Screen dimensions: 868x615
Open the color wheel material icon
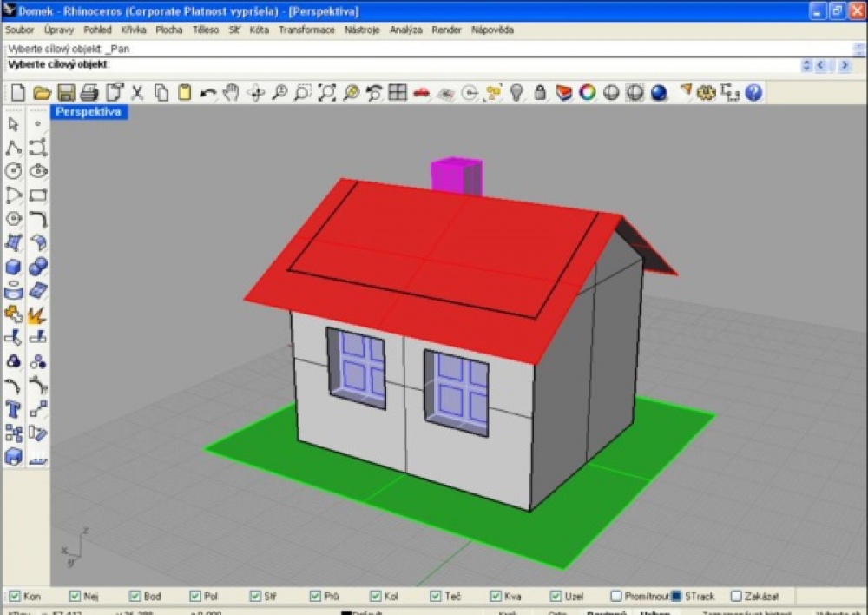[588, 92]
